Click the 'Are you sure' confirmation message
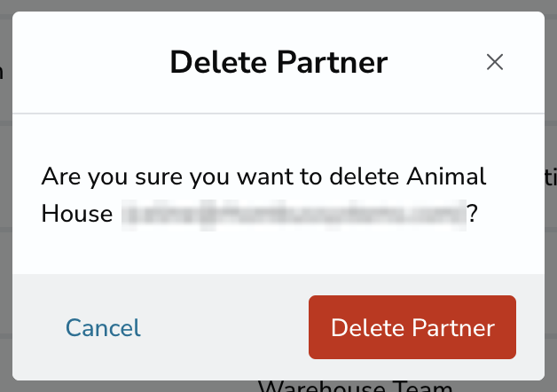Viewport: 557px width, 392px height. pyautogui.click(x=263, y=195)
